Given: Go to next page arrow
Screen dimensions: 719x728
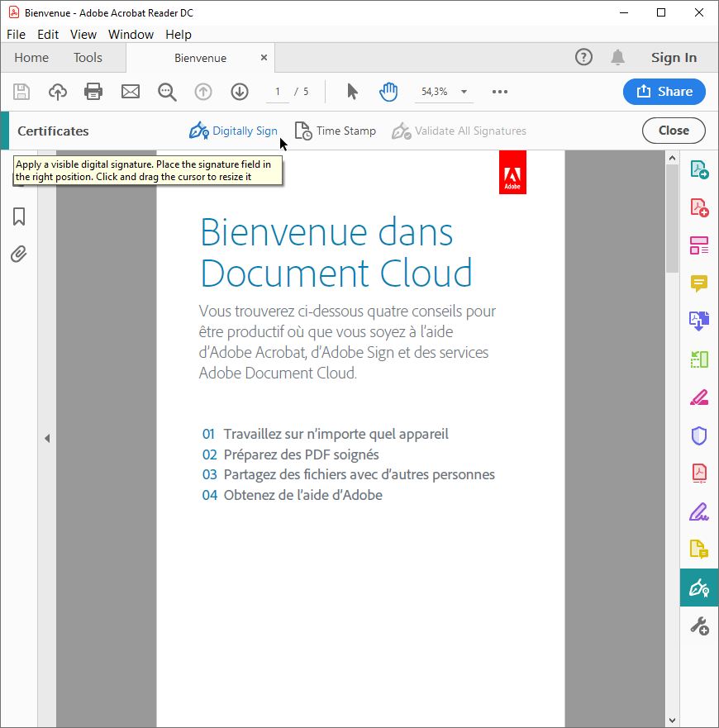Looking at the screenshot, I should coord(240,92).
